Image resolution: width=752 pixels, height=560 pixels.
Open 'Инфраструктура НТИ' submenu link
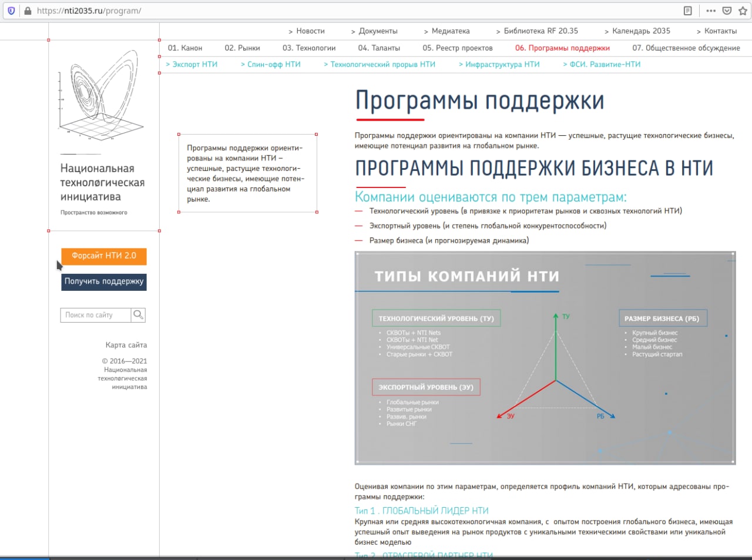[502, 65]
